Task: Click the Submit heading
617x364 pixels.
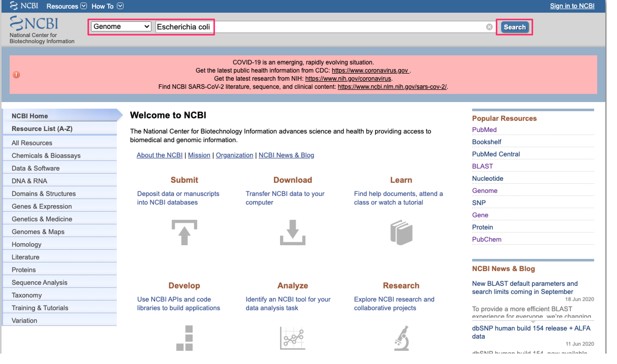Action: click(x=184, y=180)
